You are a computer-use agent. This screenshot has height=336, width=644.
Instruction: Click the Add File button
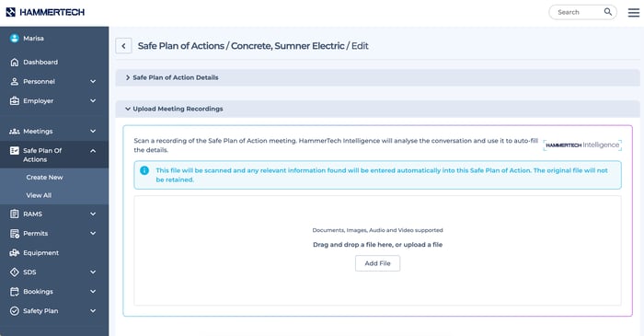tap(377, 263)
